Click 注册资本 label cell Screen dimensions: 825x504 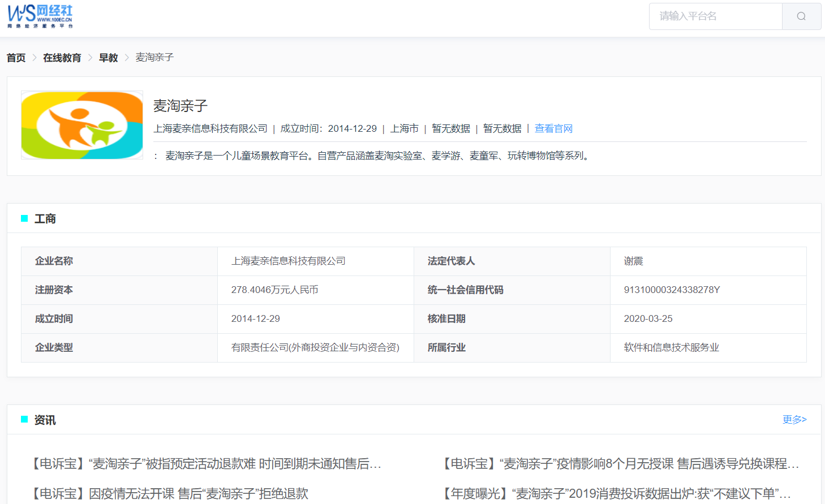coord(119,290)
